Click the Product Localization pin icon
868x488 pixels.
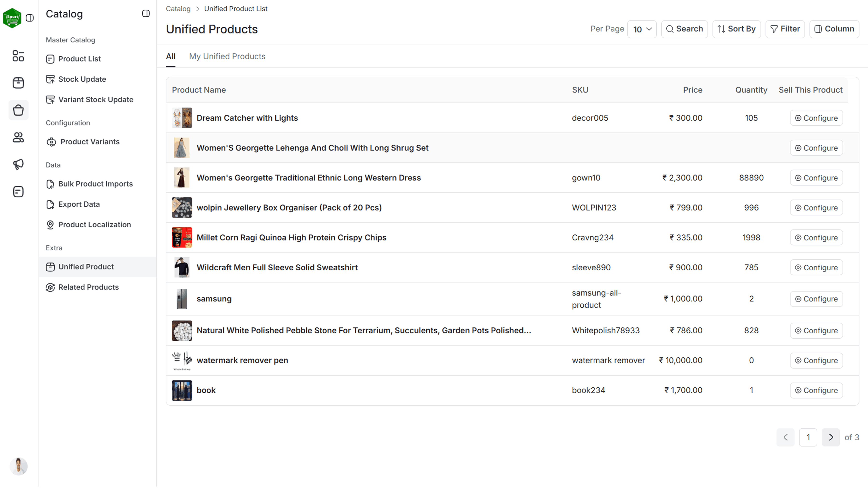[50, 225]
